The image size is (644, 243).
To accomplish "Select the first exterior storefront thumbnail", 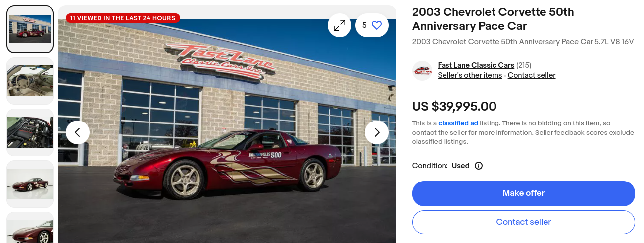I will coord(30,29).
